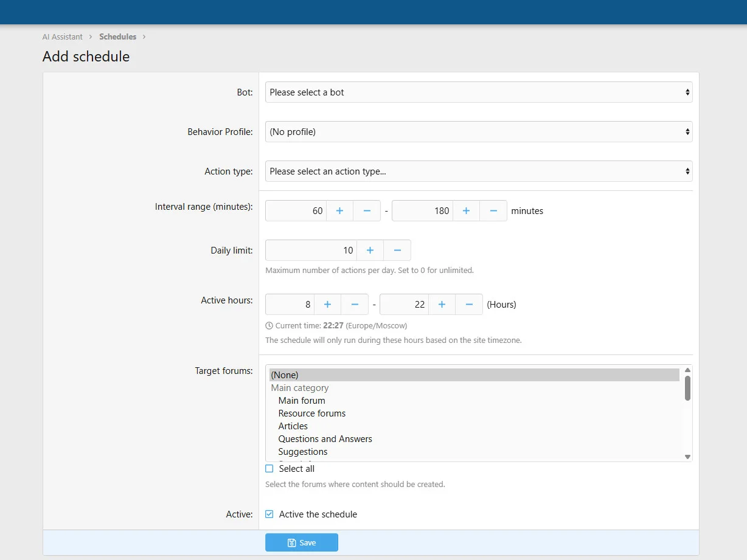
Task: Expand the Behavior Profile dropdown
Action: point(478,131)
